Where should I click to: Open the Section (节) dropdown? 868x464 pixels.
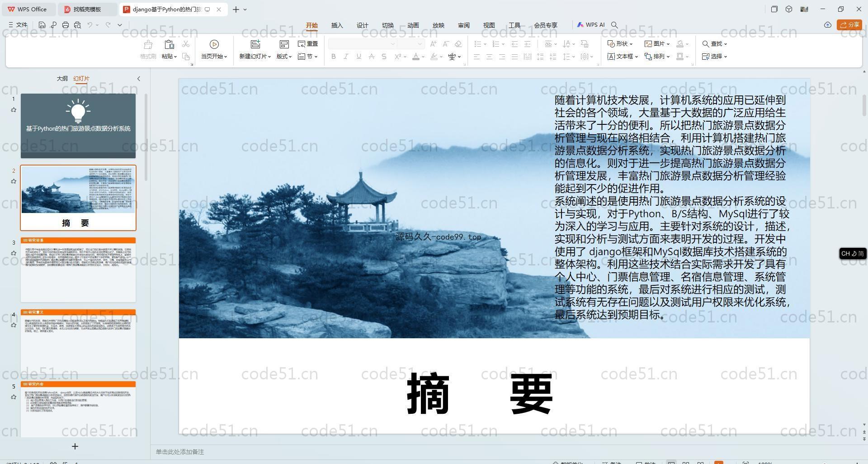308,57
